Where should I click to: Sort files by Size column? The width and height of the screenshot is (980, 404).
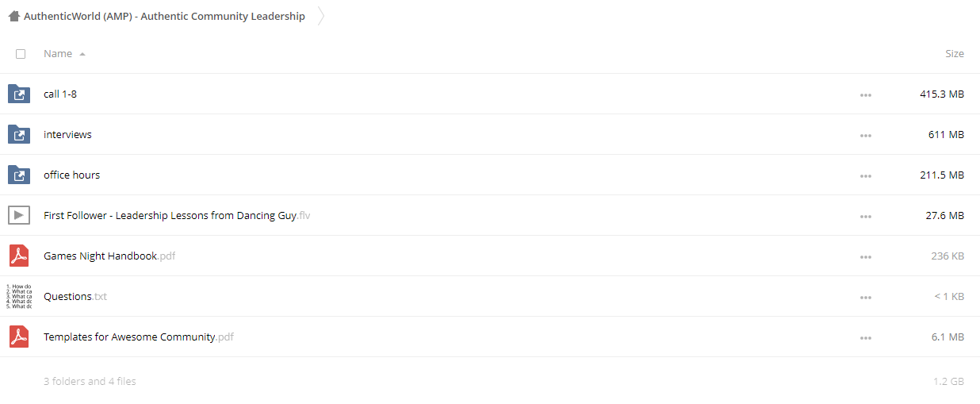(955, 53)
